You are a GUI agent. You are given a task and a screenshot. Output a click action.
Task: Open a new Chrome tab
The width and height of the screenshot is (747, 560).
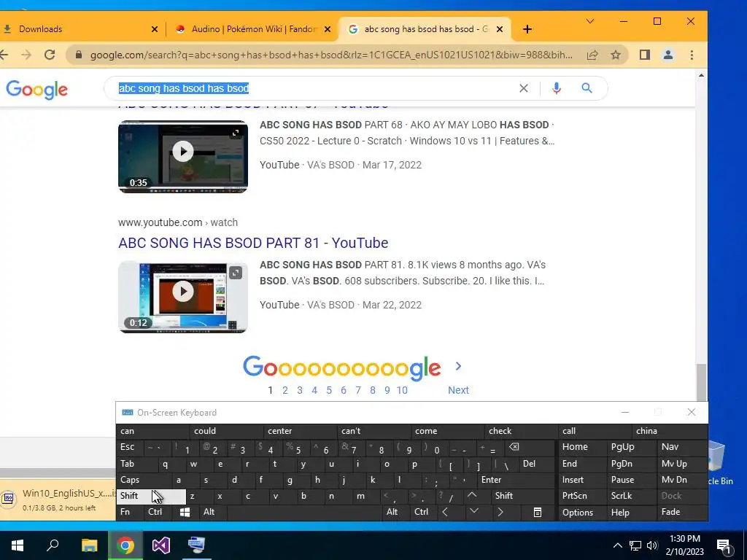coord(527,29)
